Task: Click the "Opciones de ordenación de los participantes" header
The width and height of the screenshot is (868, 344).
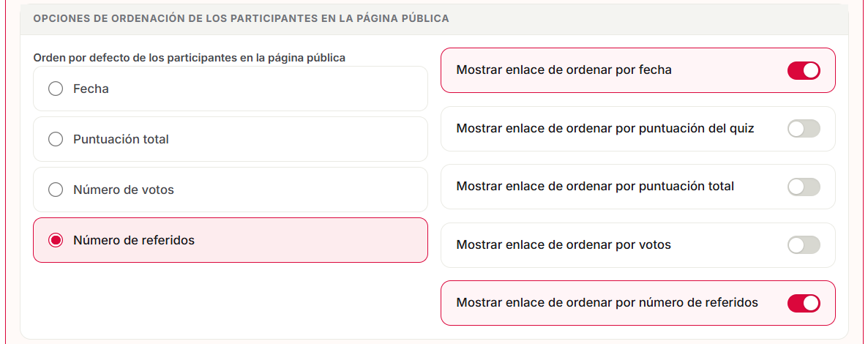Action: [x=241, y=19]
